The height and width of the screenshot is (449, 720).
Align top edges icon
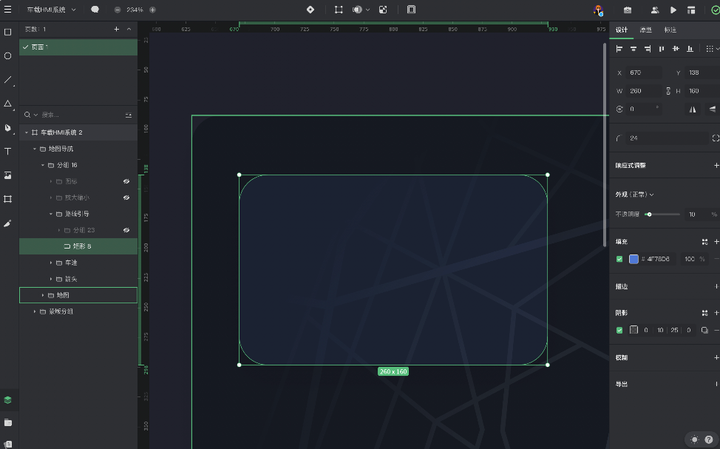click(x=662, y=49)
